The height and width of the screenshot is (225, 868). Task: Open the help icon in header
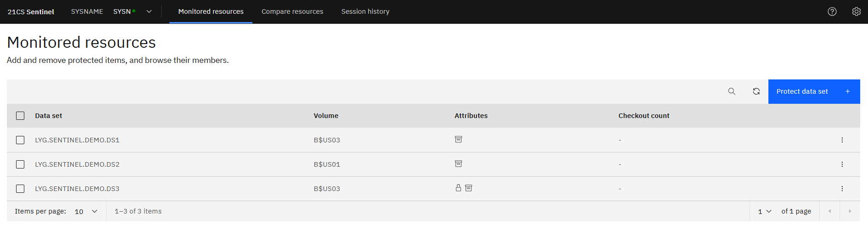pos(832,11)
